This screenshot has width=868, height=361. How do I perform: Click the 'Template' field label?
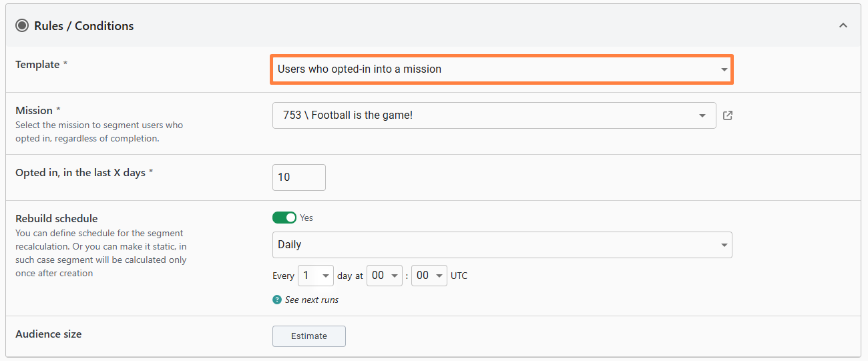pos(37,65)
